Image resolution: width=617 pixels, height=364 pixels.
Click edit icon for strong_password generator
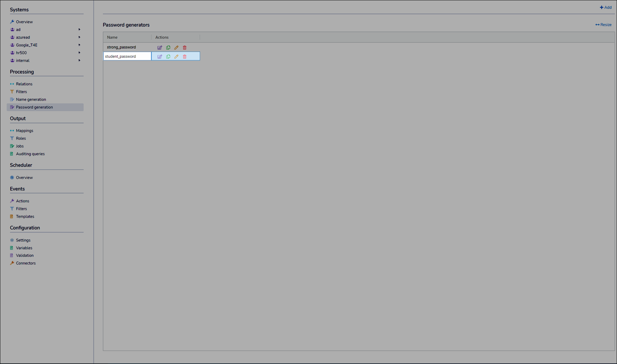click(160, 48)
